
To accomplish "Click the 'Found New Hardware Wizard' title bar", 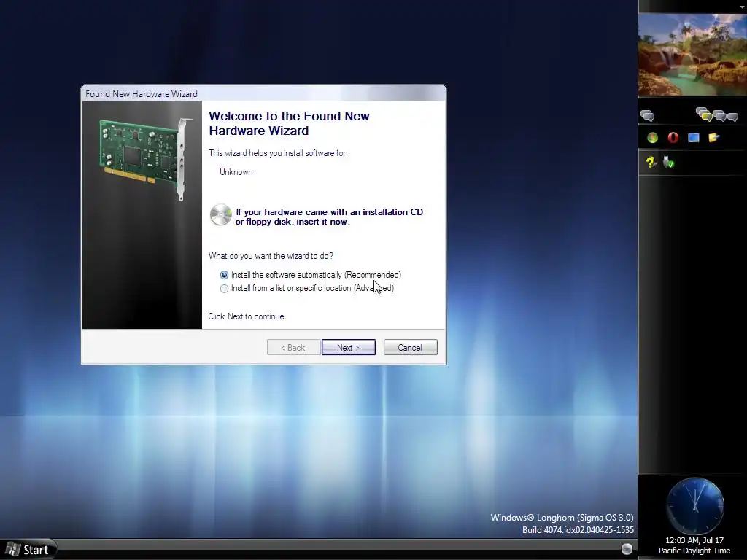I will [264, 93].
